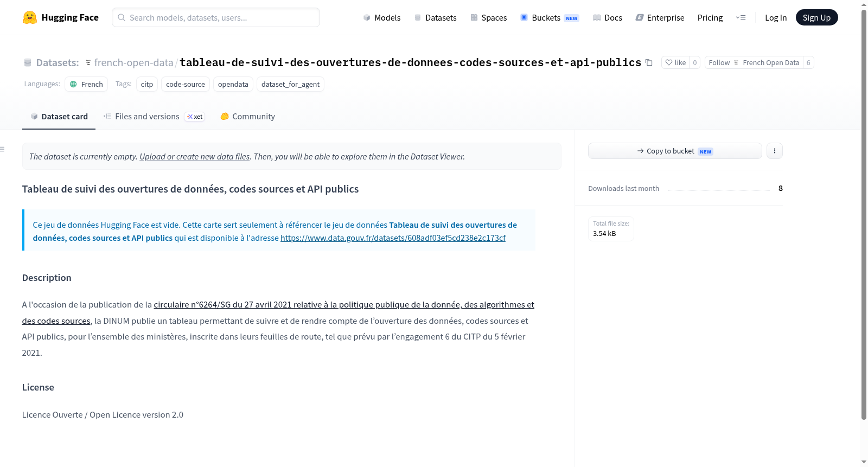Open the three-dot more options menu

pyautogui.click(x=775, y=151)
